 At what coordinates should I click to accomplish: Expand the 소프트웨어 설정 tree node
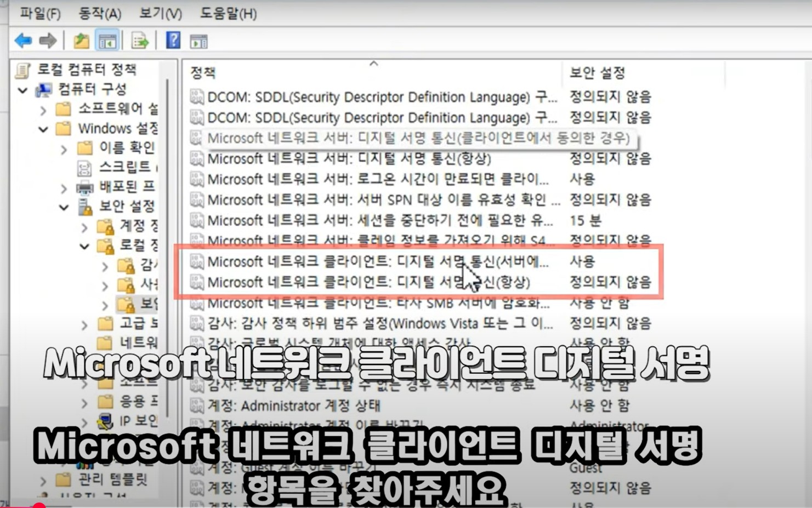pyautogui.click(x=43, y=110)
